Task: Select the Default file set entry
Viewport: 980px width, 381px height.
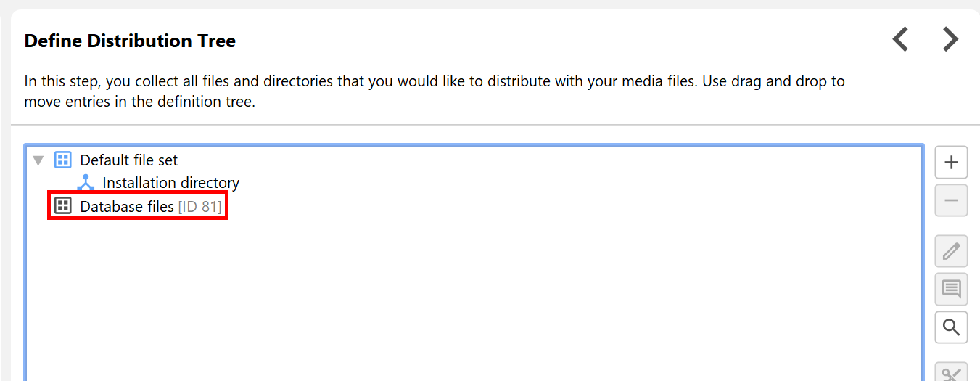Action: [x=128, y=160]
